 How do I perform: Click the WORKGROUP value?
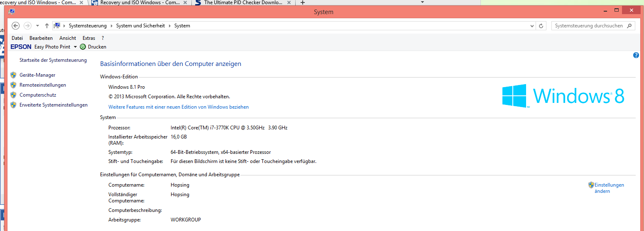click(x=186, y=220)
